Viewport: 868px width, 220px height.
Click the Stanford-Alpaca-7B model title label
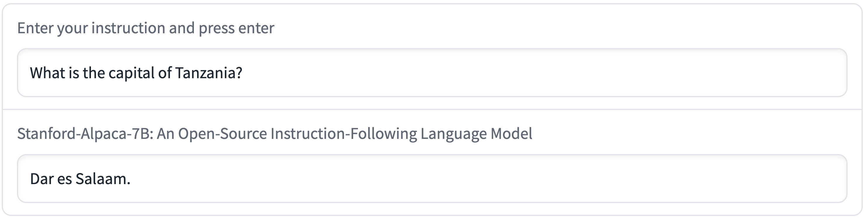click(x=275, y=134)
